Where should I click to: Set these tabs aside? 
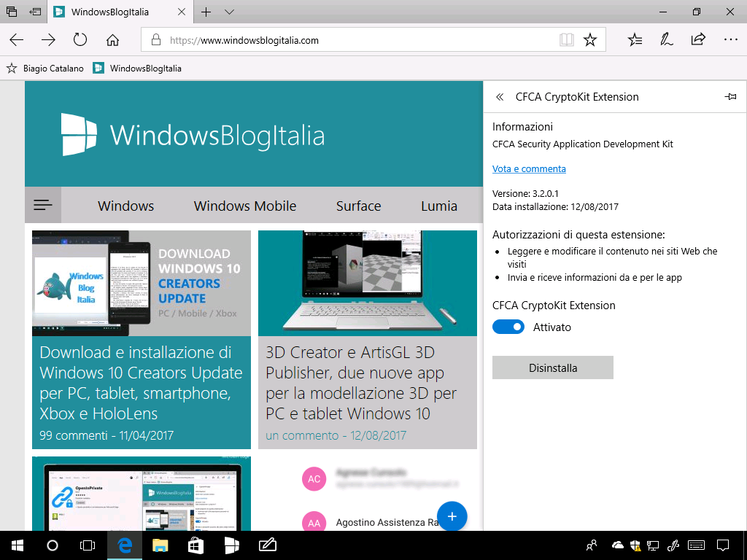pos(35,12)
